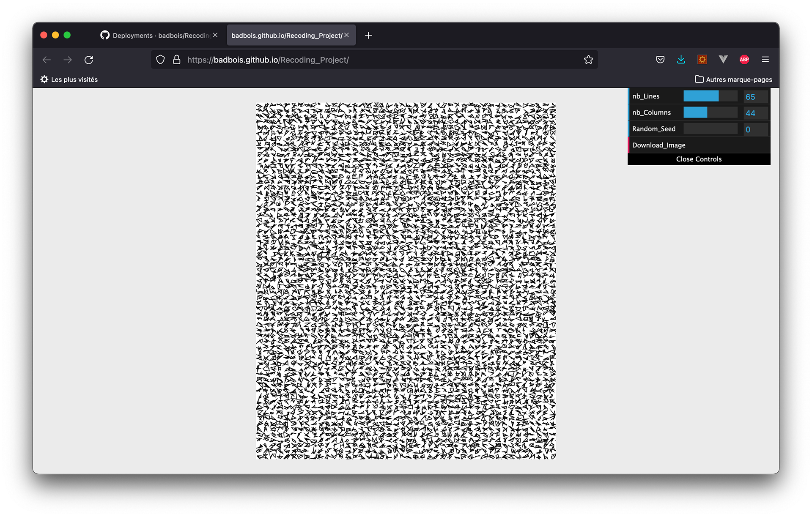The width and height of the screenshot is (812, 517).
Task: Close the Recoding_Project tab
Action: 346,35
